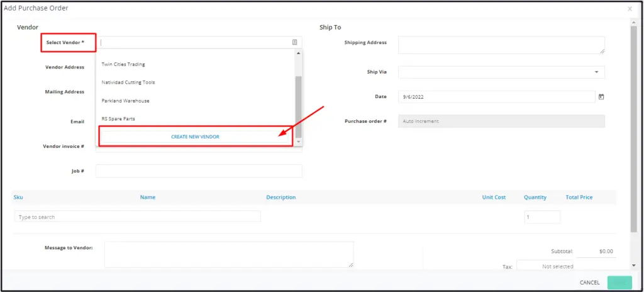Click the Unit Cost column header
This screenshot has height=292, width=644.
(494, 198)
